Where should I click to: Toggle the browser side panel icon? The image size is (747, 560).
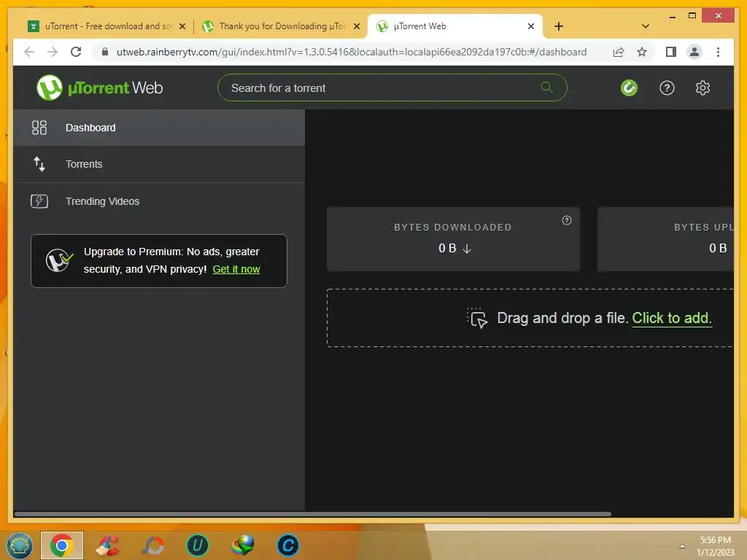(x=671, y=52)
